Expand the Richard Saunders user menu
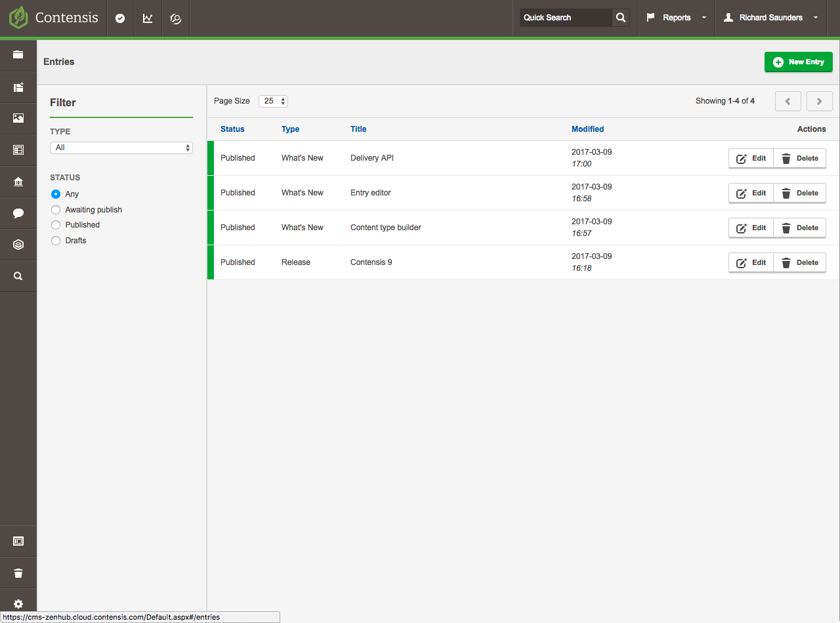 771,18
